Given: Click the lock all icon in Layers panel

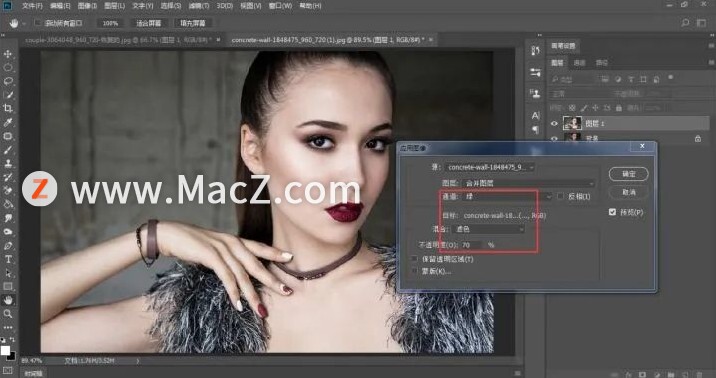Looking at the screenshot, I should (x=619, y=108).
